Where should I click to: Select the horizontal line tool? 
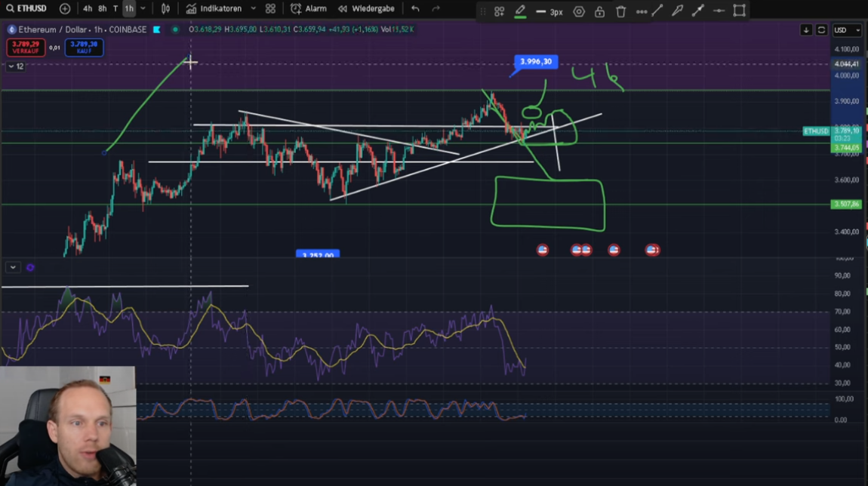point(719,10)
